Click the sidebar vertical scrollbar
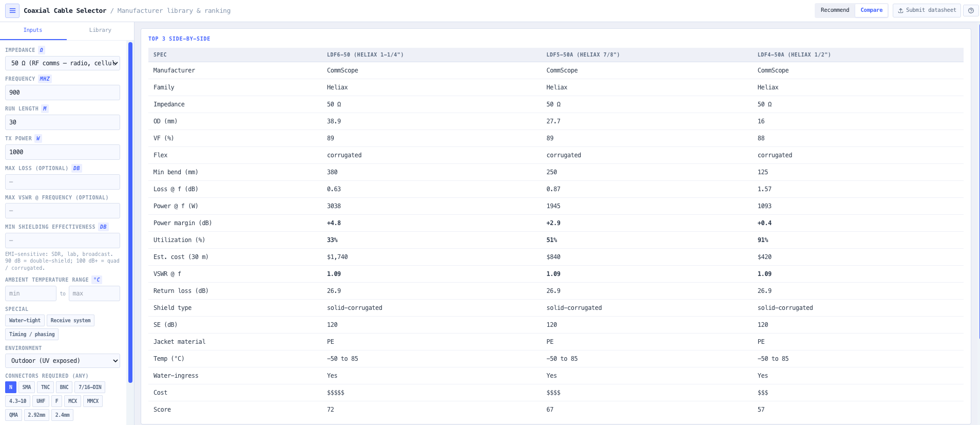This screenshot has width=980, height=425. pyautogui.click(x=130, y=212)
